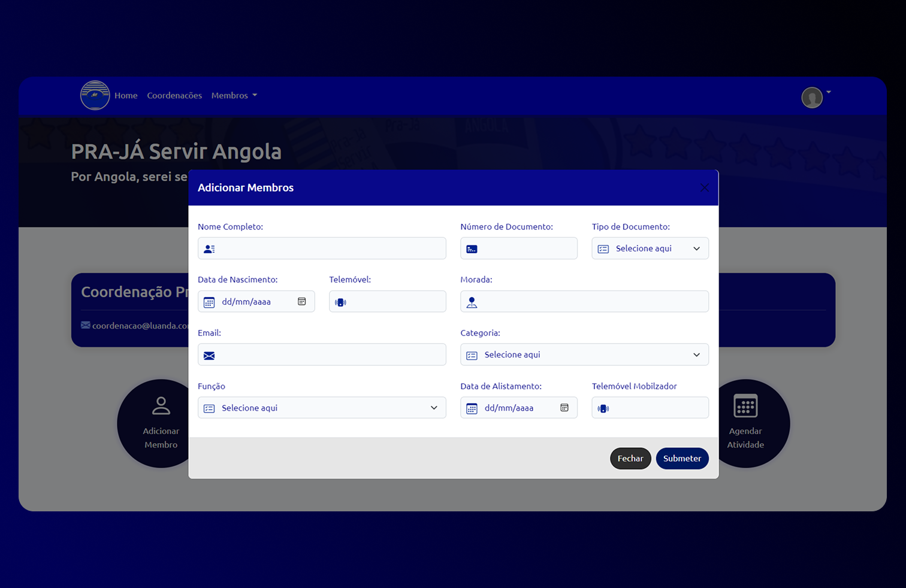The width and height of the screenshot is (906, 588).
Task: Open the Membros navigation menu
Action: click(x=234, y=96)
